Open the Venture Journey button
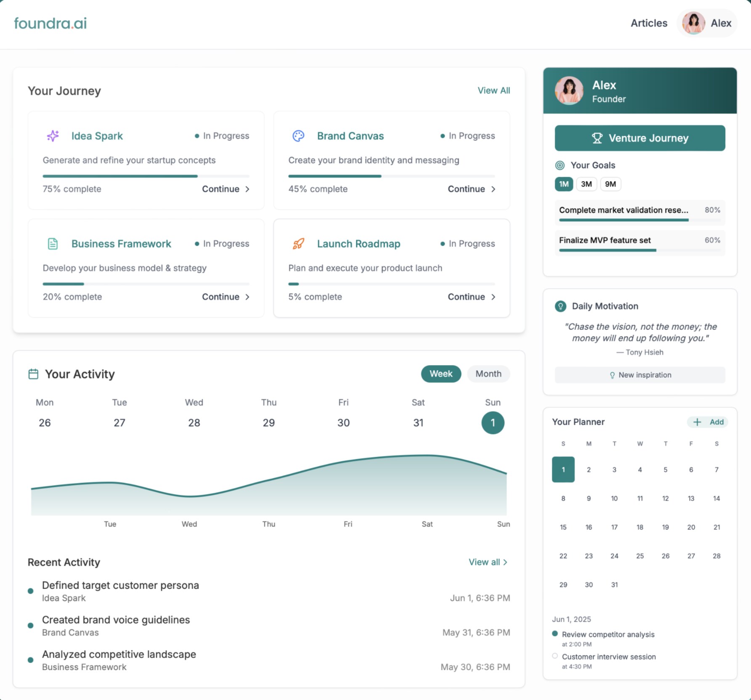Viewport: 751px width, 700px height. (640, 138)
